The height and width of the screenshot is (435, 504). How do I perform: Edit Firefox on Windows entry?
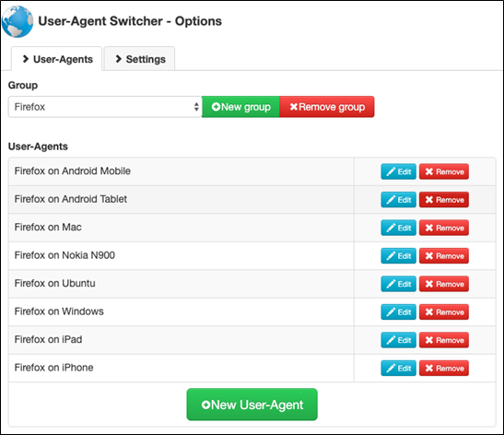[399, 312]
